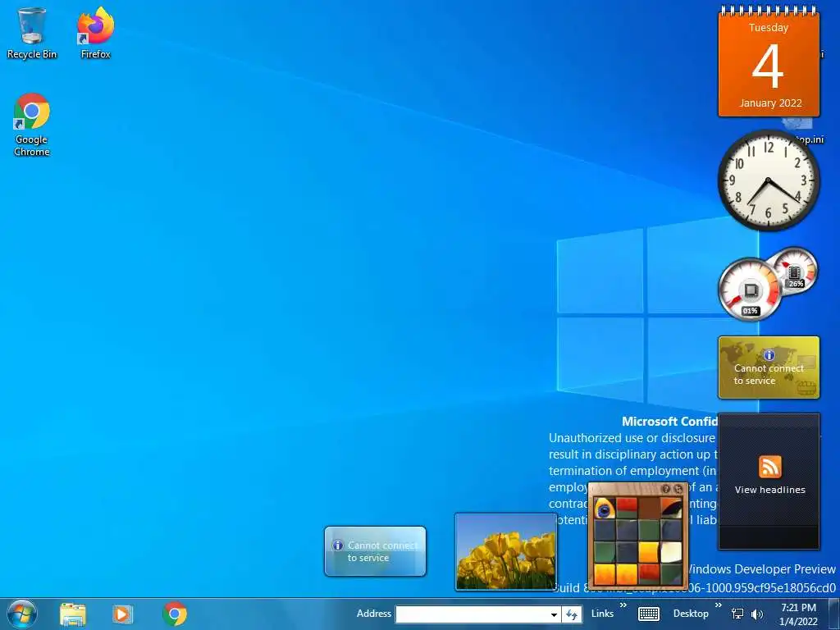This screenshot has height=630, width=840.
Task: Click the Address bar Go/Refresh button
Action: click(572, 614)
